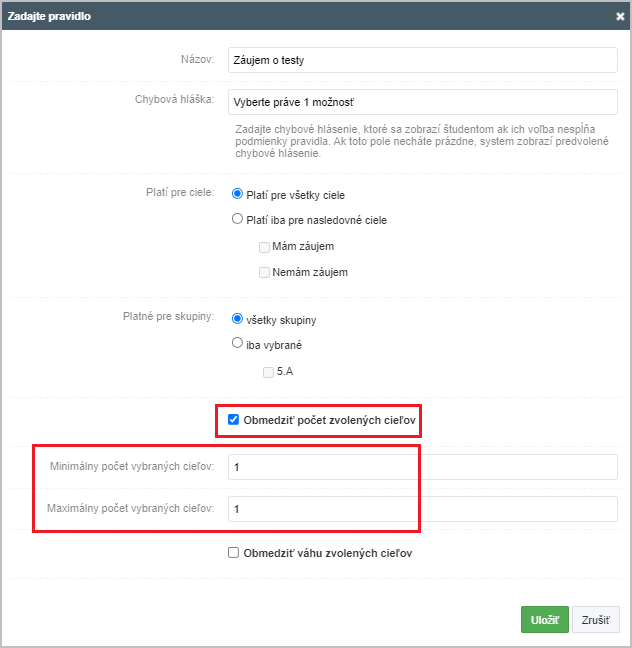Close the Zadajte pravidlo dialog

click(x=620, y=16)
